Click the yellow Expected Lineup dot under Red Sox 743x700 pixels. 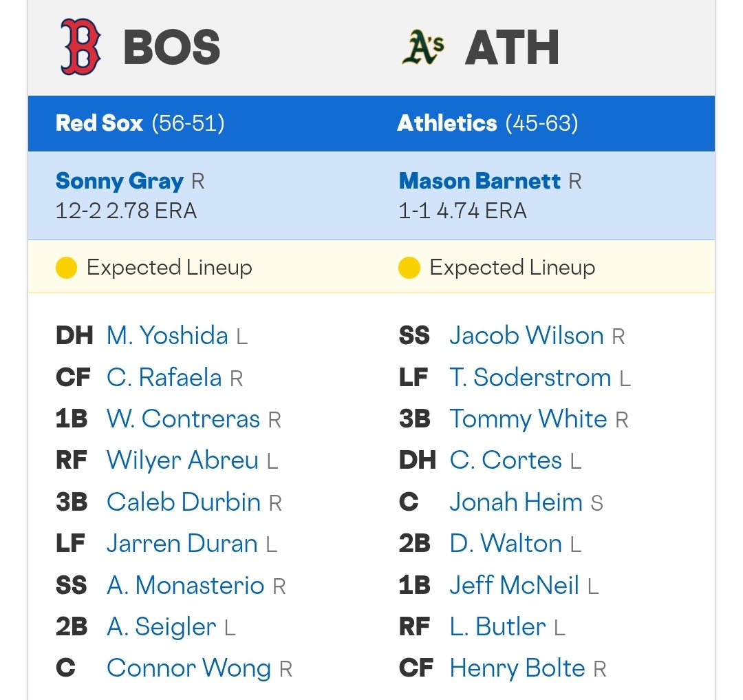coord(66,268)
